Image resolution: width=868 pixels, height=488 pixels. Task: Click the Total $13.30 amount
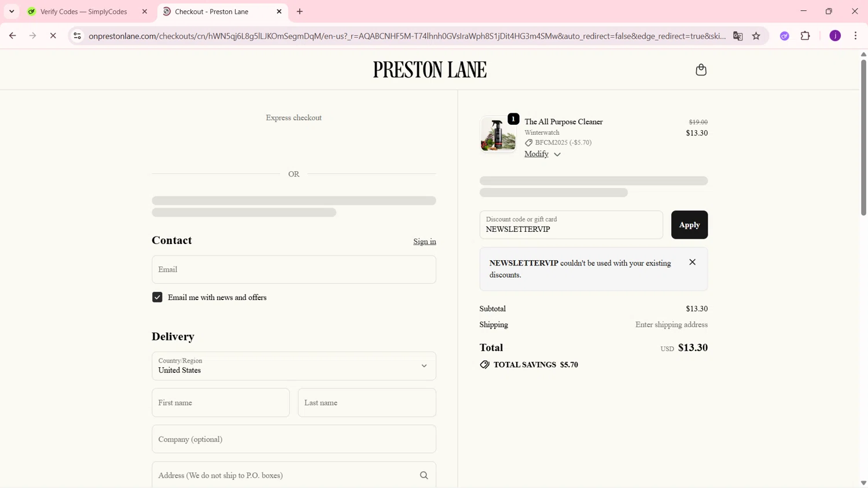pyautogui.click(x=693, y=347)
